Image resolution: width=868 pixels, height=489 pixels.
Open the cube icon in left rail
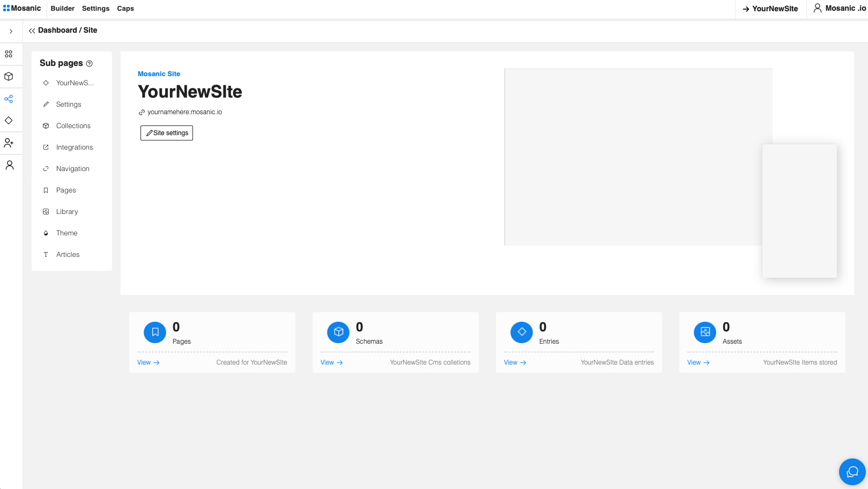click(9, 77)
